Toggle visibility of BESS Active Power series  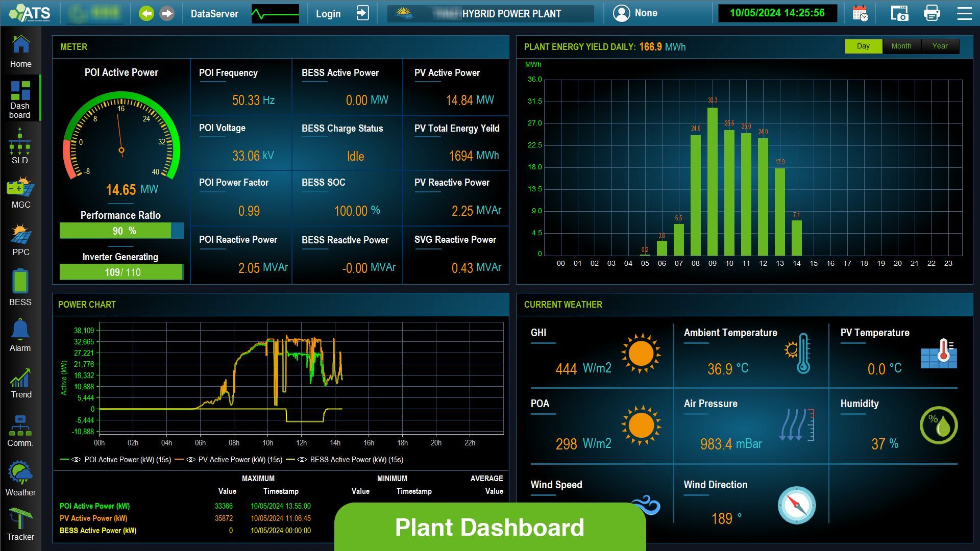coord(302,460)
